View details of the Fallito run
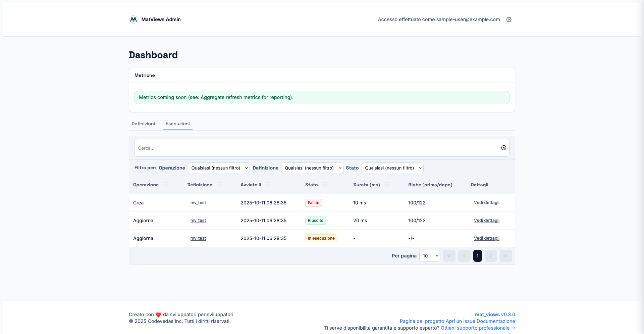Screen dimensions: 644x334 (x=486, y=203)
